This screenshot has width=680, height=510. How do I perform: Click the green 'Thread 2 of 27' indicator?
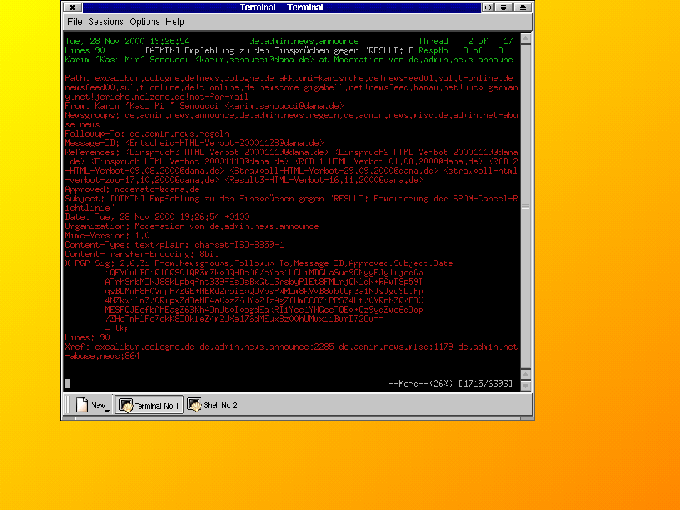click(466, 41)
